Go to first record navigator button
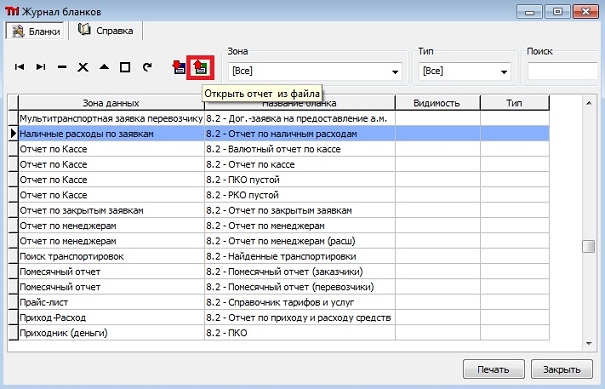 tap(19, 67)
